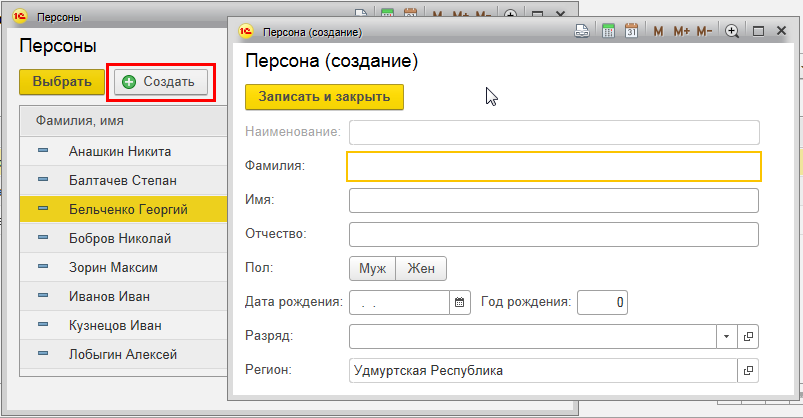Open the date picker for Дата рождения
The width and height of the screenshot is (803, 418).
click(460, 302)
